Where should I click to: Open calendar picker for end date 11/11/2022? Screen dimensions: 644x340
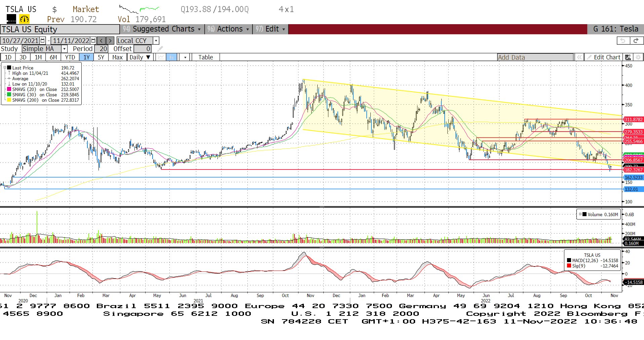pos(93,41)
